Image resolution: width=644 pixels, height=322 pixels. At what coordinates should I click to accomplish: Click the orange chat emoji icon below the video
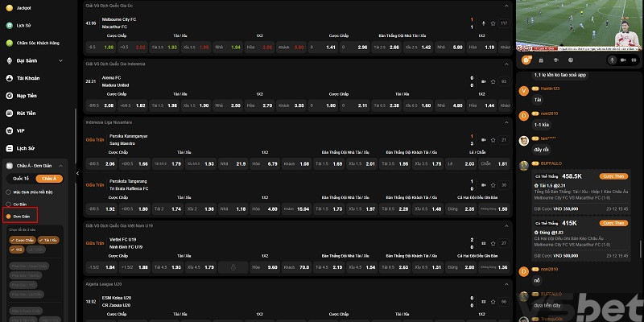pos(525,60)
